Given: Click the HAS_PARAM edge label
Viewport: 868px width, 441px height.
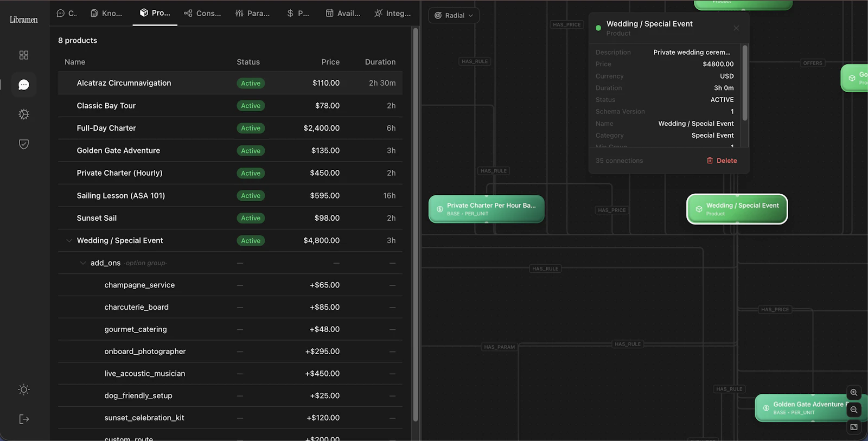Looking at the screenshot, I should click(499, 347).
